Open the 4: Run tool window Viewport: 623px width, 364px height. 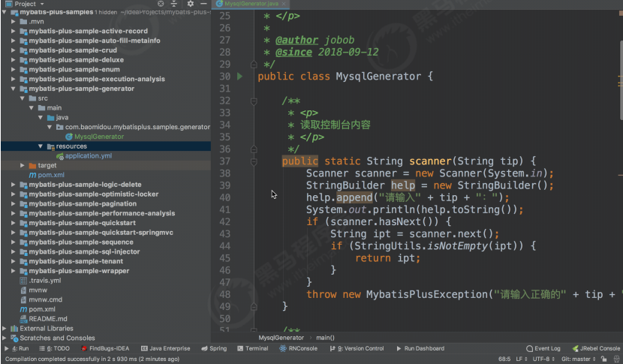17,348
